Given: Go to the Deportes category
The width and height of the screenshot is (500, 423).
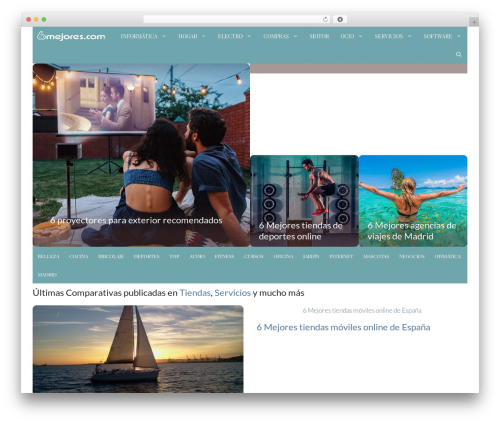Looking at the screenshot, I should 146,256.
